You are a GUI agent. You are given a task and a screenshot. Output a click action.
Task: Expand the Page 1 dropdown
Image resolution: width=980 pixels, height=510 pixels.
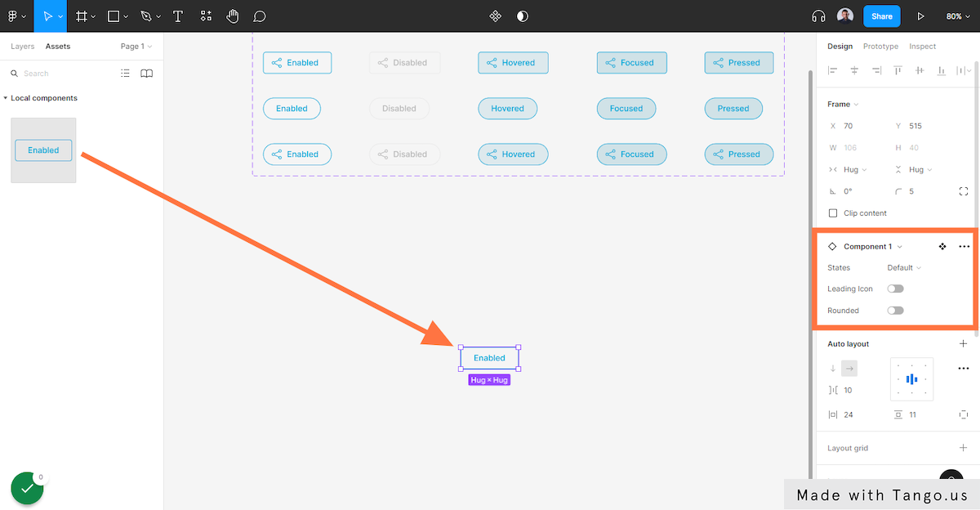click(x=136, y=47)
